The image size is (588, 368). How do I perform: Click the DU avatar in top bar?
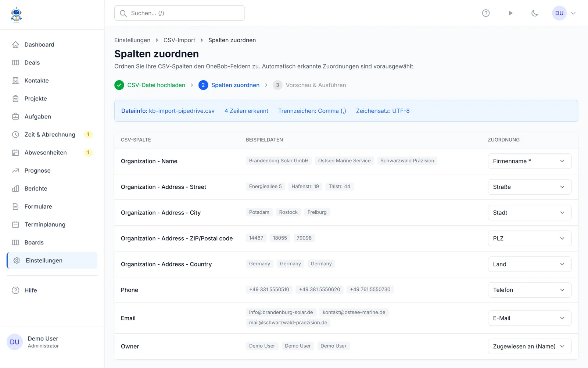coord(559,13)
